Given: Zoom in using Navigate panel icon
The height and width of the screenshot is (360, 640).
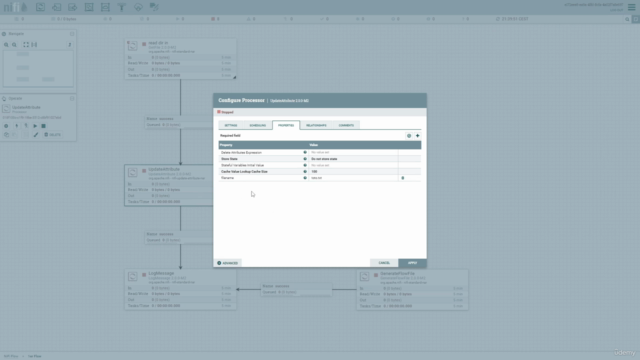Looking at the screenshot, I should [x=6, y=44].
